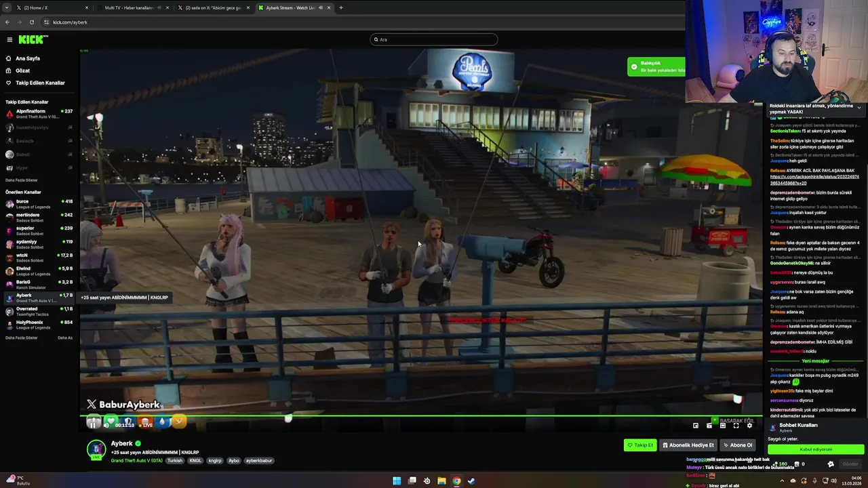Toggle theater mode on the player
The height and width of the screenshot is (488, 868).
723,426
